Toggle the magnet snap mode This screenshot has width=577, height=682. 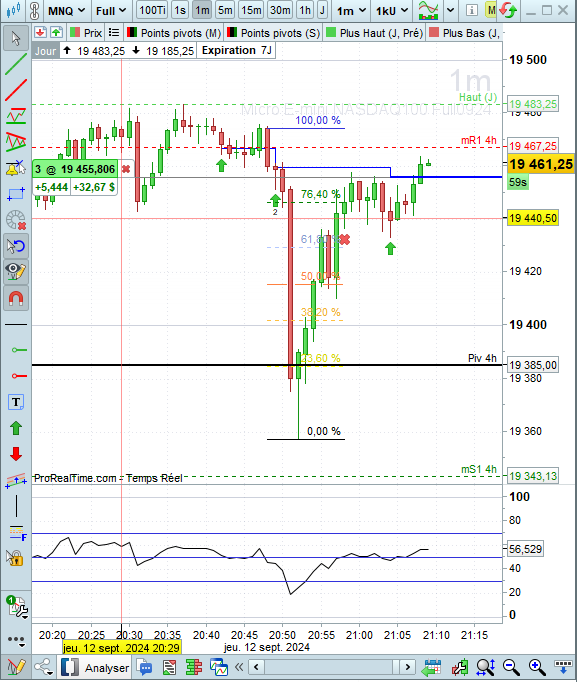point(16,298)
